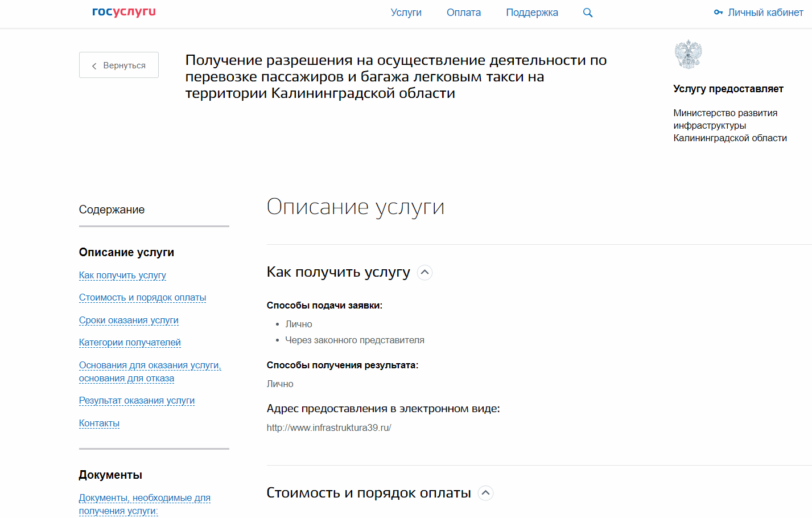Click the key icon beside Личный кабинет
The height and width of the screenshot is (518, 812).
pyautogui.click(x=718, y=13)
